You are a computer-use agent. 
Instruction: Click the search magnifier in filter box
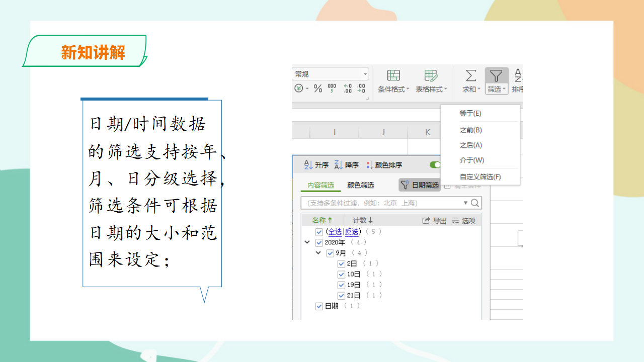(x=475, y=203)
